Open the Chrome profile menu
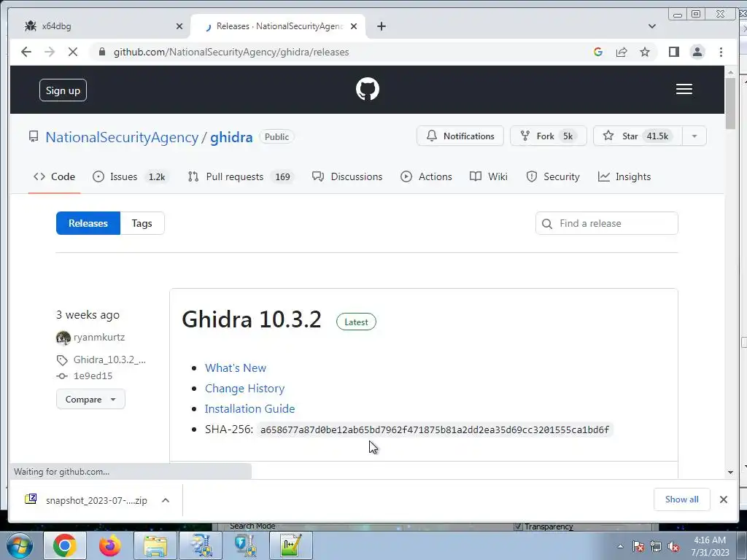747x560 pixels. tap(697, 52)
